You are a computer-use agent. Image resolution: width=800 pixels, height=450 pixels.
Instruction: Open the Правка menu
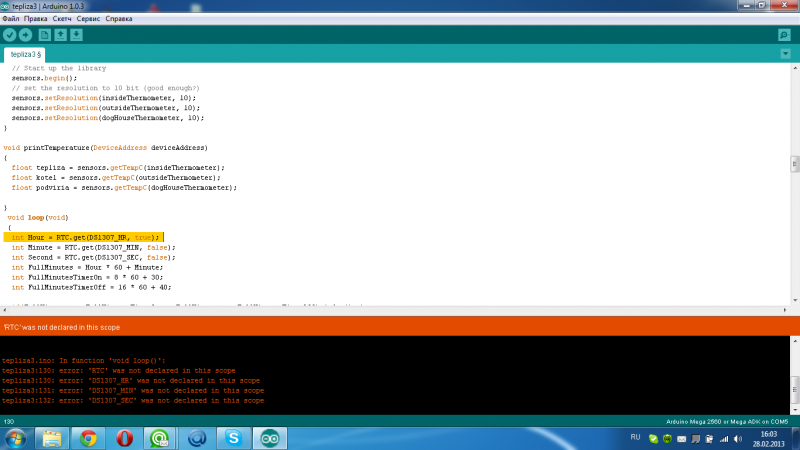pyautogui.click(x=36, y=19)
